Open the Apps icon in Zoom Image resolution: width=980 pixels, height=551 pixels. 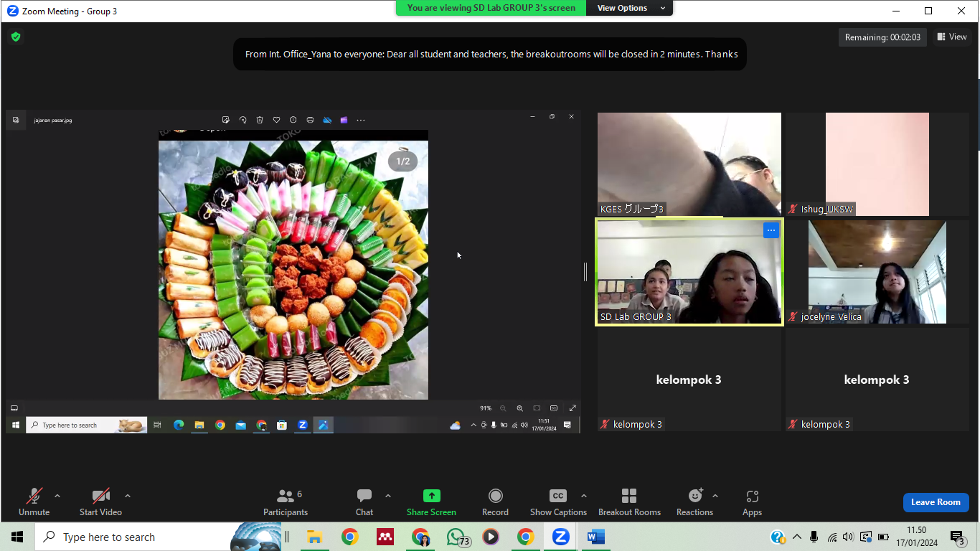pos(752,496)
